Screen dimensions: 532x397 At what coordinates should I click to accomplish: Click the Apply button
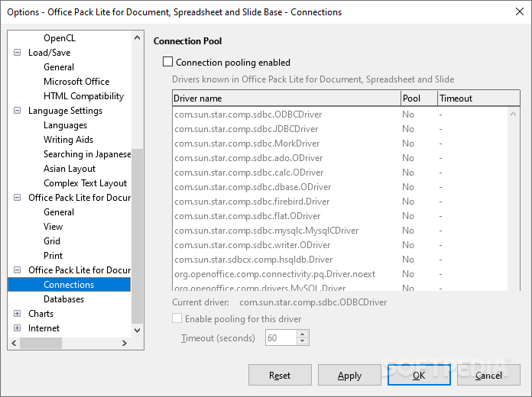pos(349,375)
